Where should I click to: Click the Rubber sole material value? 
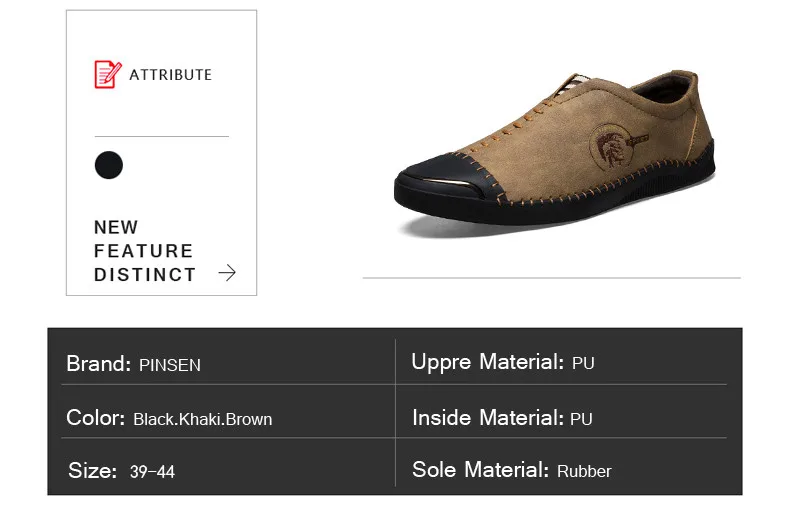pos(584,471)
